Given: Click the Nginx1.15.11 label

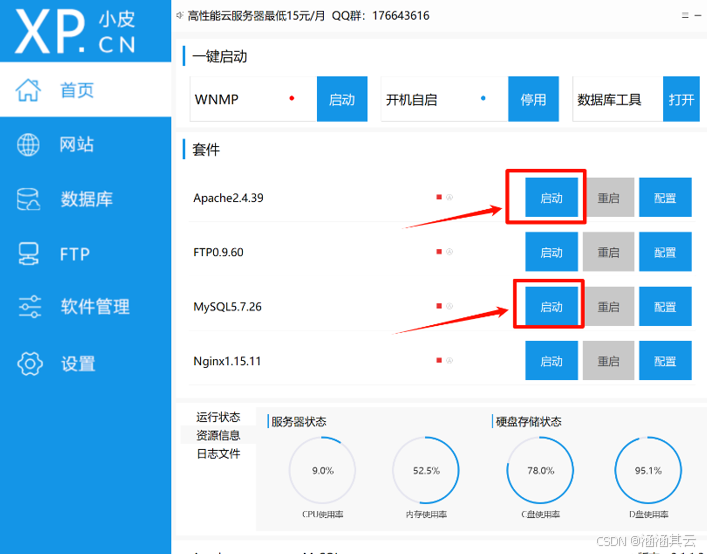Looking at the screenshot, I should coord(227,361).
